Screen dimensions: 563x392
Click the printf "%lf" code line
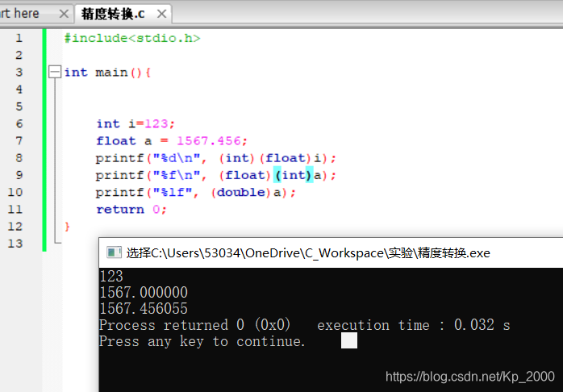[x=196, y=193]
